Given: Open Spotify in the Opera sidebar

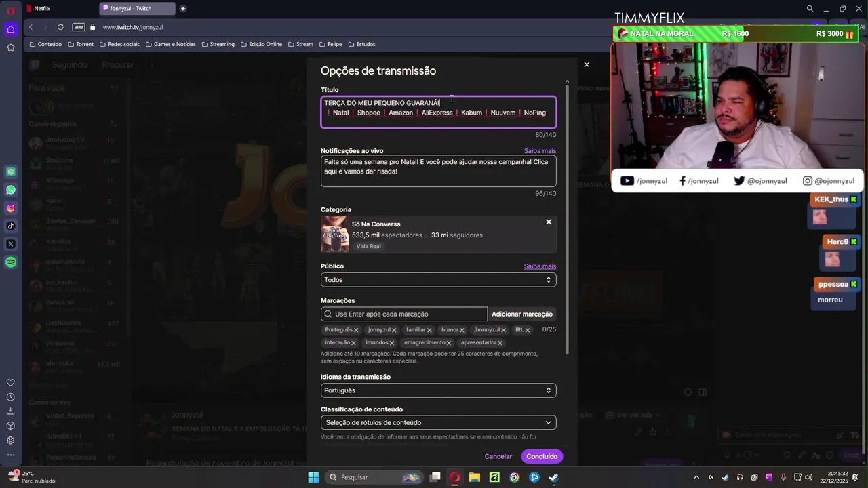Looking at the screenshot, I should pyautogui.click(x=11, y=262).
